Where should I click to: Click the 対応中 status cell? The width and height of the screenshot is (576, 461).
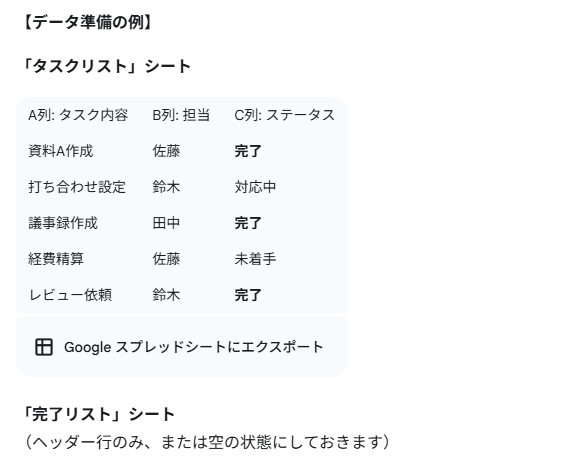coord(255,187)
